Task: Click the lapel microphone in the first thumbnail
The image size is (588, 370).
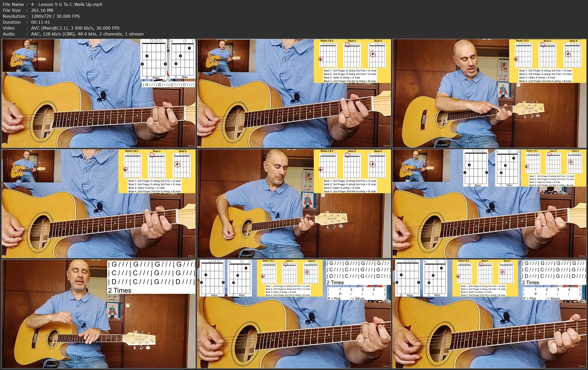Action: [103, 95]
